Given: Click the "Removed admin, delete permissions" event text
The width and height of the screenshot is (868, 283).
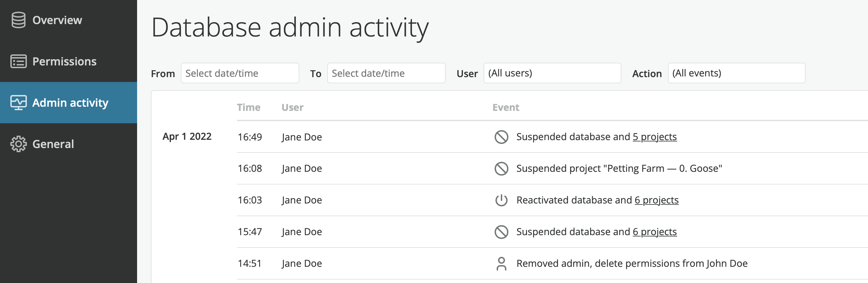Looking at the screenshot, I should pos(632,263).
